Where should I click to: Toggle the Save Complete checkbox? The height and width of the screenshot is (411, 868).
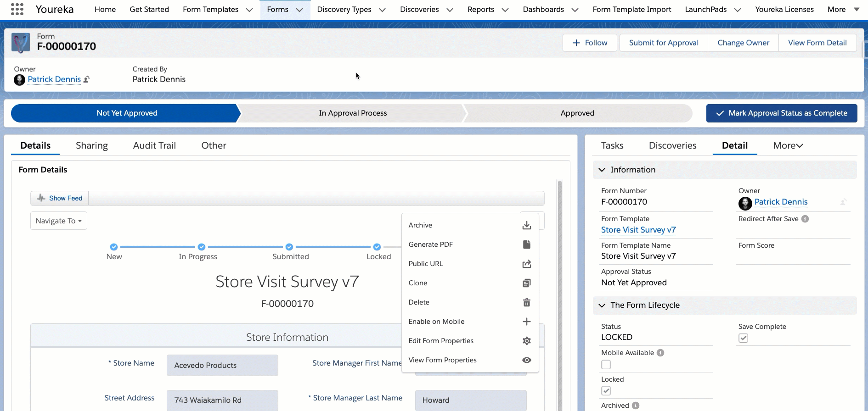point(744,338)
